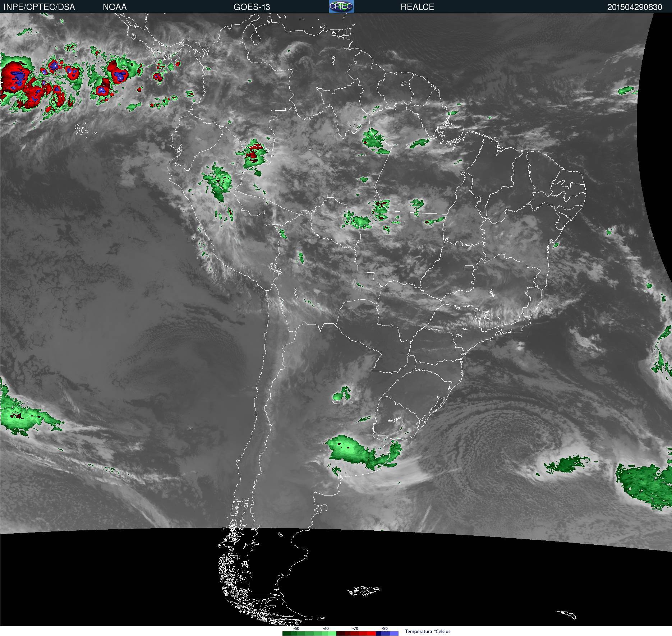Click the Temperatura °Celsius legend label
This screenshot has width=672, height=636.
[x=428, y=631]
